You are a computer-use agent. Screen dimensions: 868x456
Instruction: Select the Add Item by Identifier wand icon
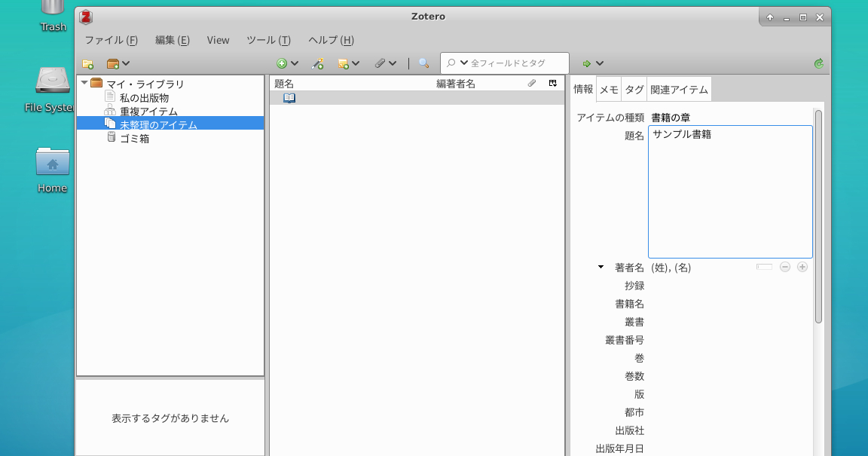coord(318,63)
